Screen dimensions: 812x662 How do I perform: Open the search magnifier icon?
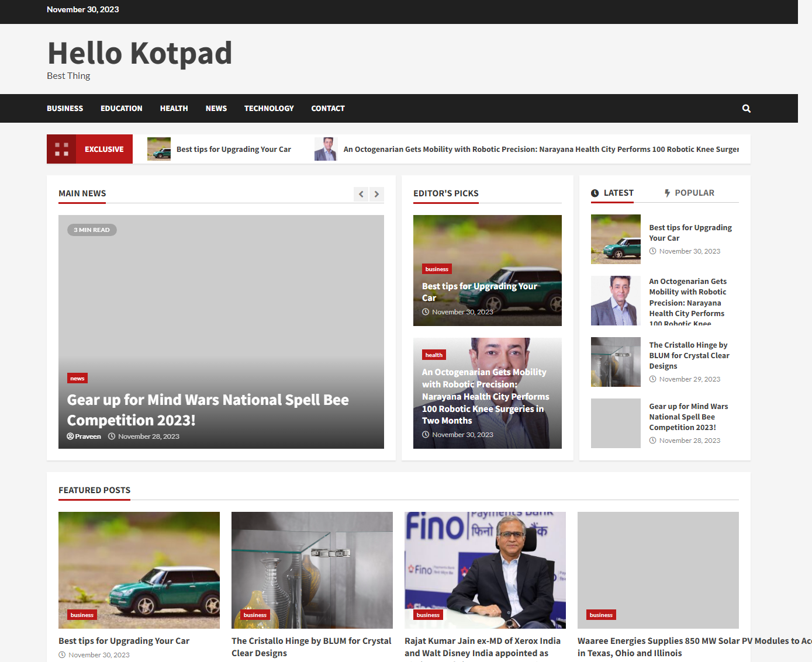[x=746, y=109]
